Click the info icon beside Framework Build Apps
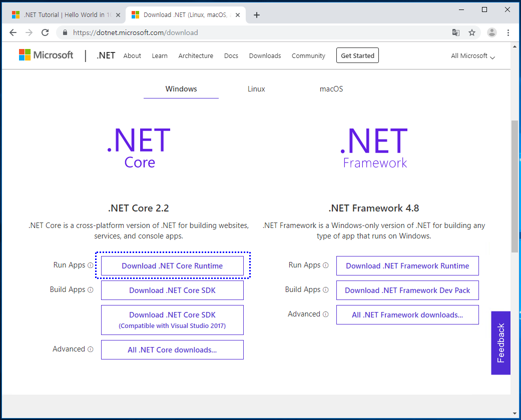Viewport: 521px width, 420px height. [x=326, y=290]
